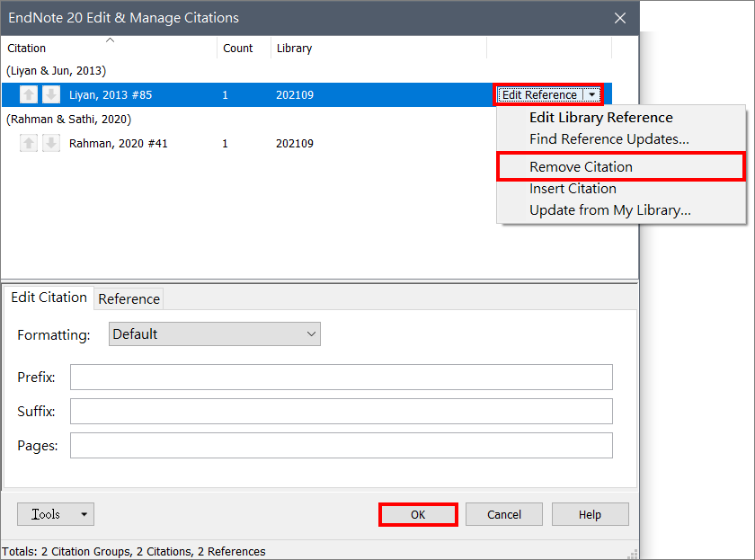Click the (Liyan & Jun, 2013) group heading
This screenshot has height=560, width=755.
click(x=57, y=71)
